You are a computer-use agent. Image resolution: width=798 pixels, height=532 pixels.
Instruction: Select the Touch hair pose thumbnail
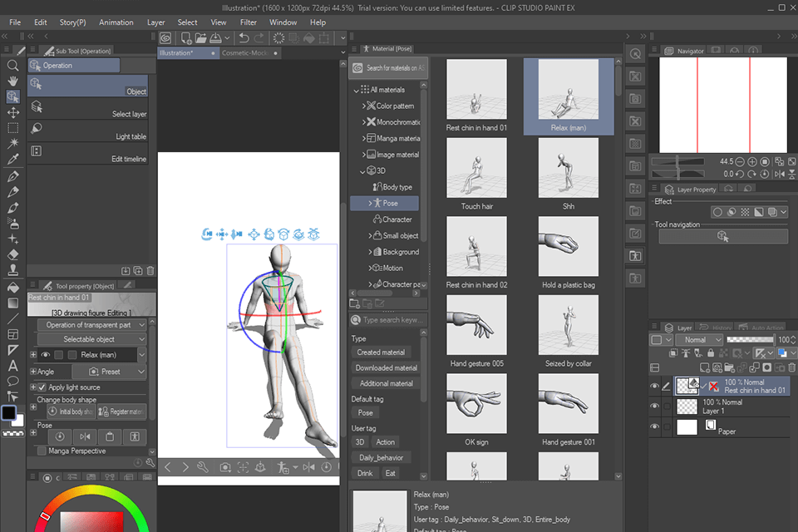[x=475, y=168]
